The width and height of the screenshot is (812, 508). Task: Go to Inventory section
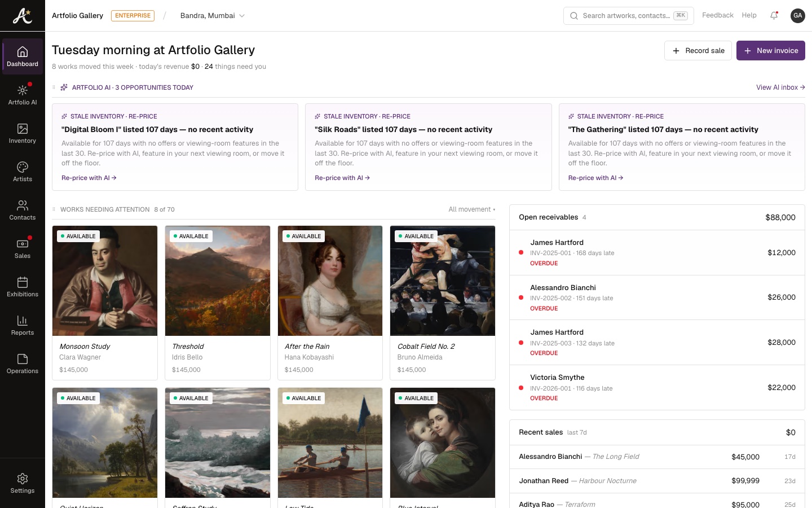point(23,133)
